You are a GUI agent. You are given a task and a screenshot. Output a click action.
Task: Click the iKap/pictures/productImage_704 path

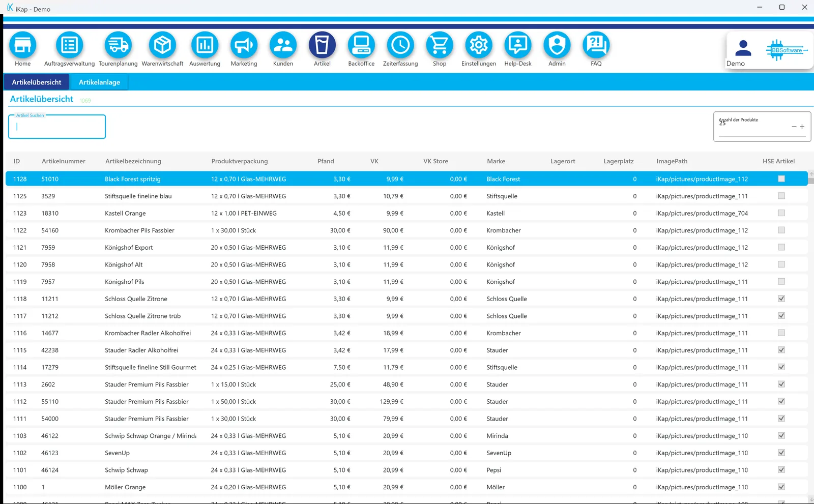click(x=702, y=213)
